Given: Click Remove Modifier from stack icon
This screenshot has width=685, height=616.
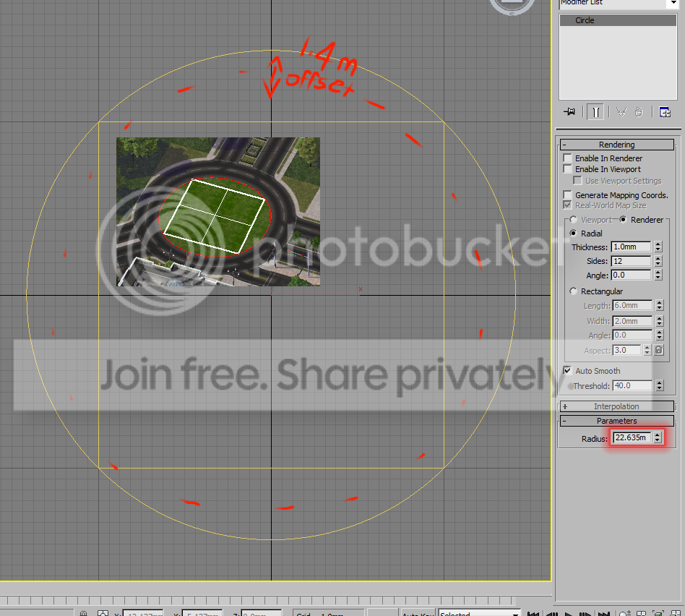Looking at the screenshot, I should 639,112.
